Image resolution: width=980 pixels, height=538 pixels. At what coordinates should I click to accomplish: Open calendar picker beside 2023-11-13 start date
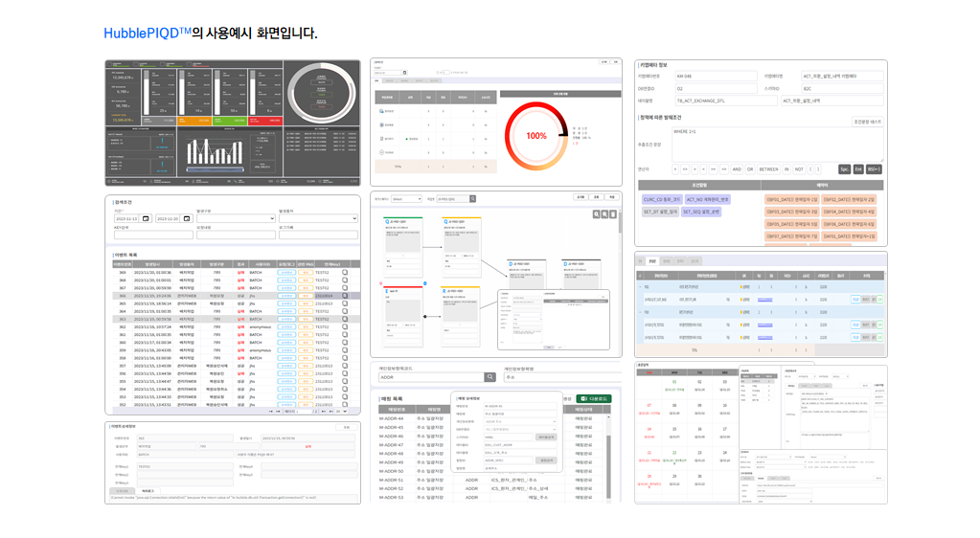(146, 218)
